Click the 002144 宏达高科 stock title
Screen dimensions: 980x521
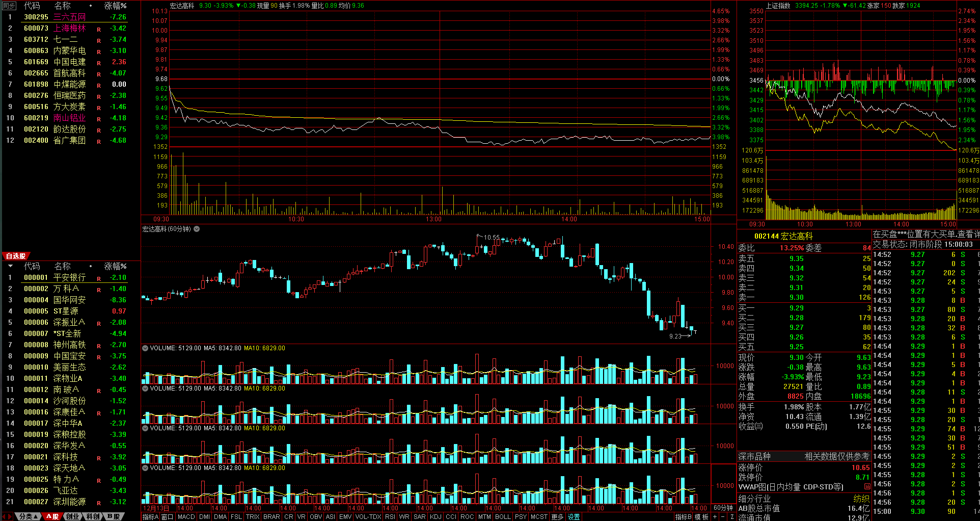click(783, 236)
